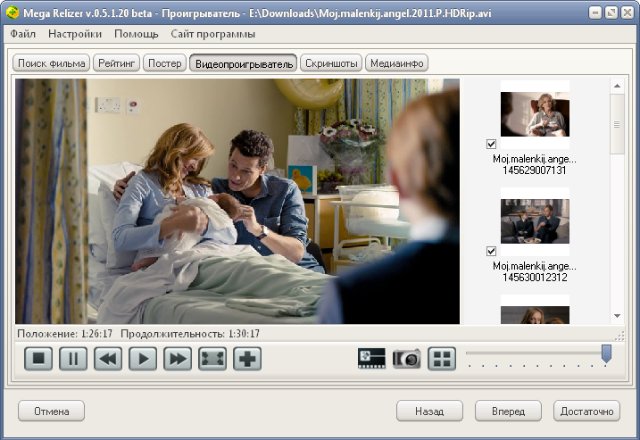Uncheck the 145630012312 screenshot checkbox

pos(491,251)
